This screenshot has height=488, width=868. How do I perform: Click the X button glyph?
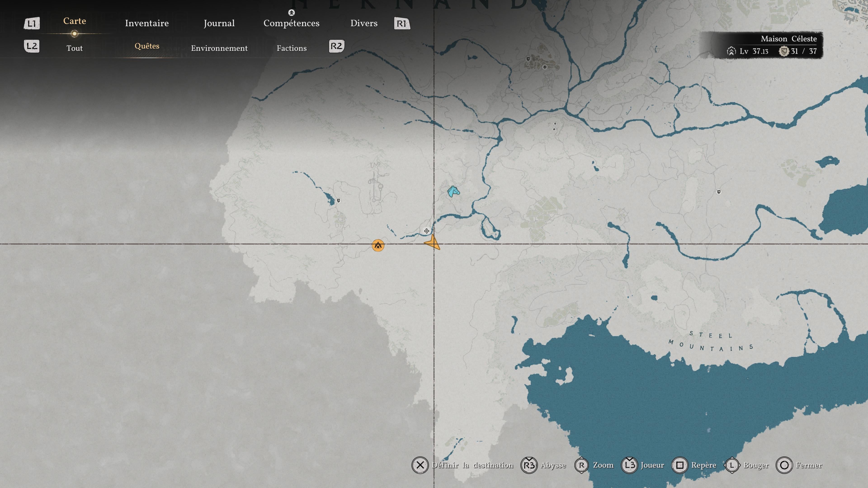pyautogui.click(x=420, y=465)
